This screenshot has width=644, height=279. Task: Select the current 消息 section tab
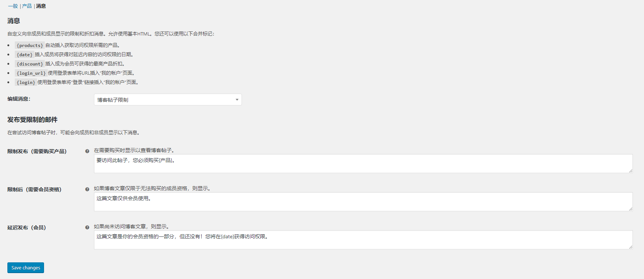pyautogui.click(x=41, y=6)
